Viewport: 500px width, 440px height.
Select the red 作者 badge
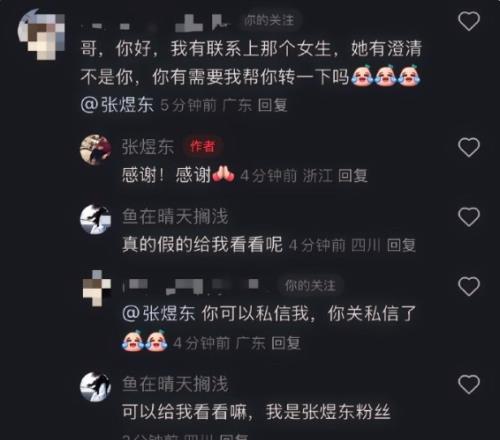[x=202, y=146]
